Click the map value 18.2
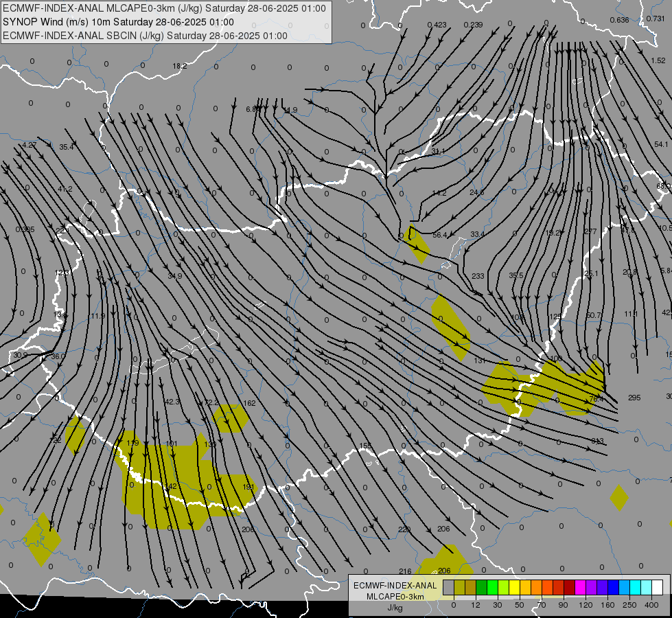This screenshot has height=618, width=672. [180, 66]
